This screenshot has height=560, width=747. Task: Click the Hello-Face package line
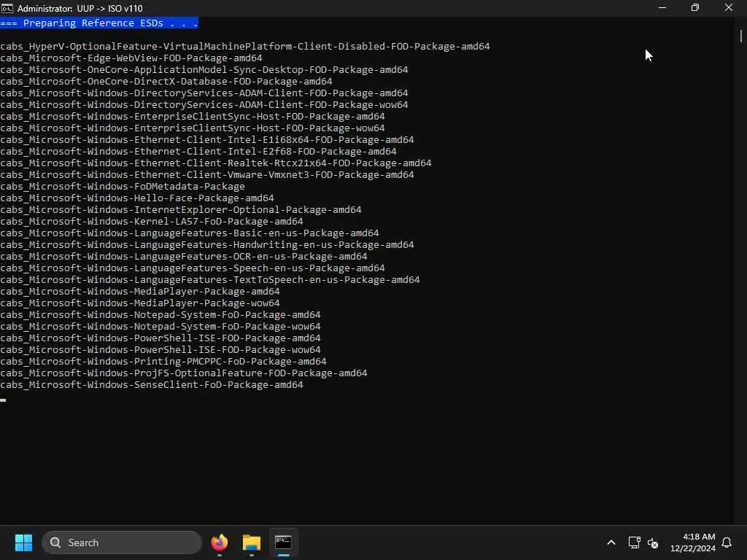tap(137, 198)
